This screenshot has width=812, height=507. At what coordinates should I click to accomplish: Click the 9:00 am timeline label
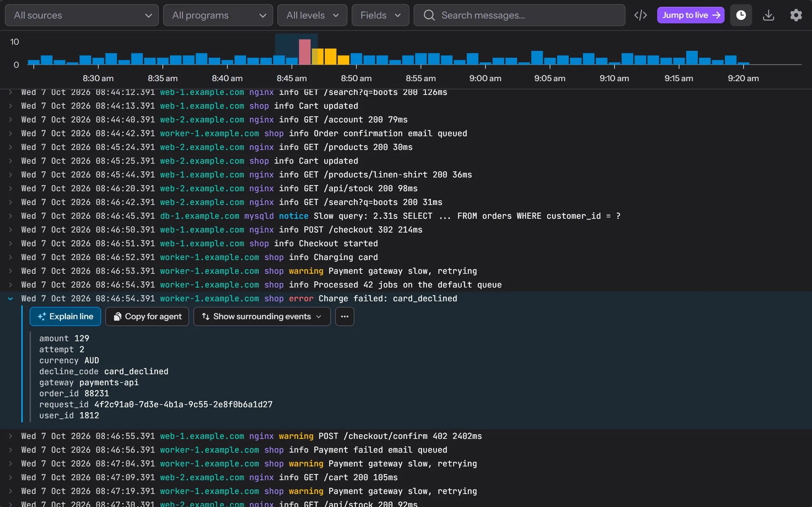(x=485, y=78)
